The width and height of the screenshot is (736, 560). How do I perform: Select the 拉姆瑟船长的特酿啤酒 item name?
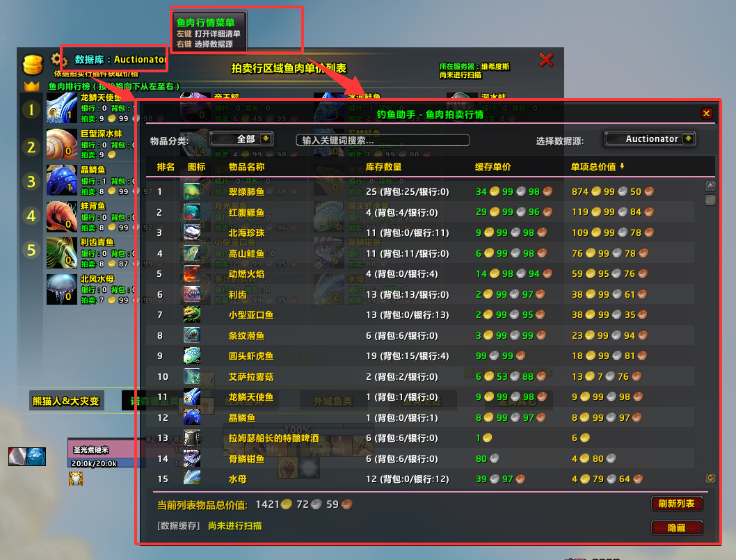273,438
